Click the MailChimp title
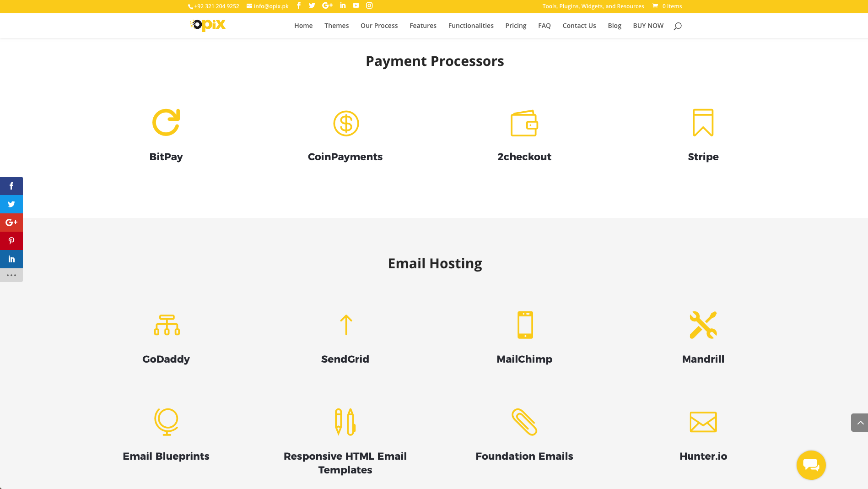This screenshot has width=868, height=489. click(x=524, y=359)
